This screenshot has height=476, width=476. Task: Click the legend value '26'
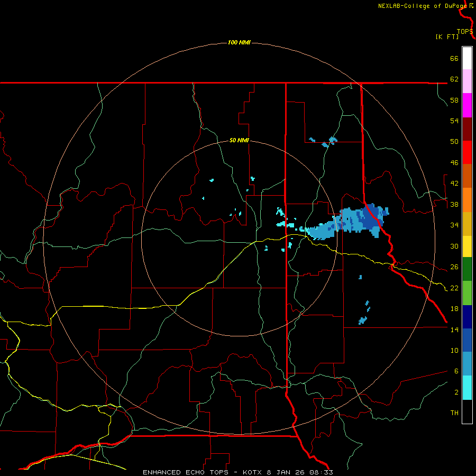point(454,267)
